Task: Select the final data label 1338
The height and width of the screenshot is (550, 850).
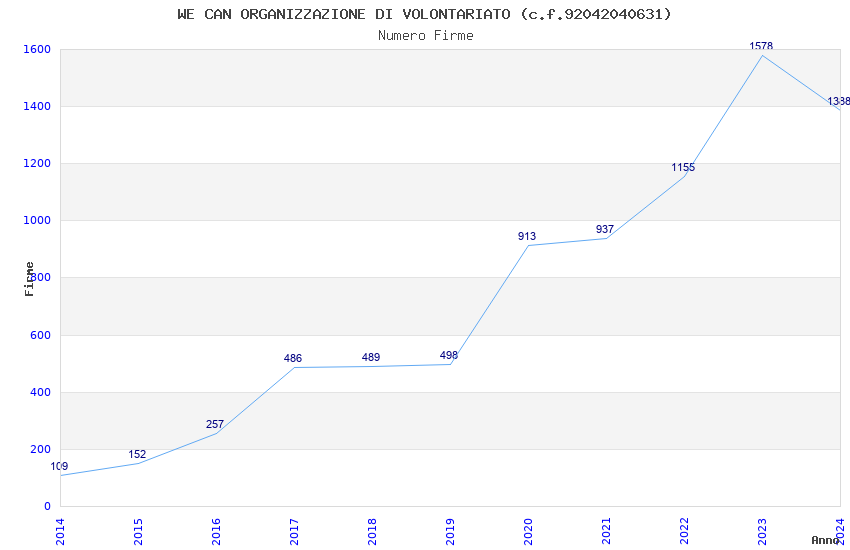Action: (838, 101)
